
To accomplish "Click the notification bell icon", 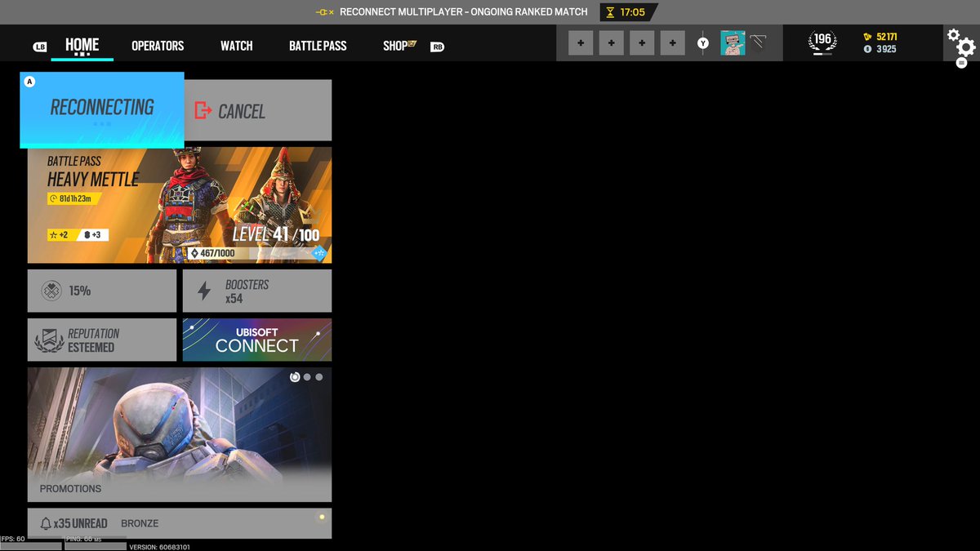I will coord(46,523).
